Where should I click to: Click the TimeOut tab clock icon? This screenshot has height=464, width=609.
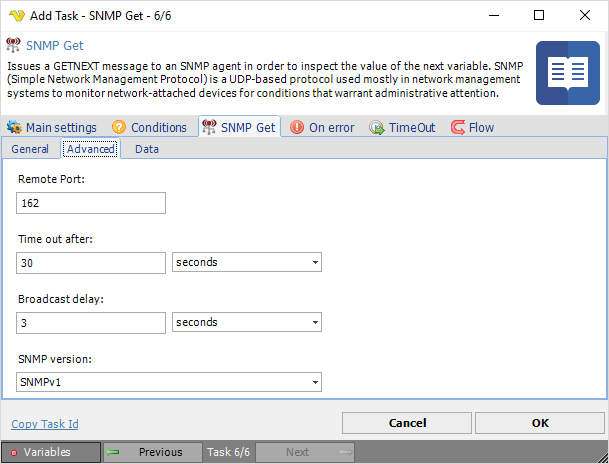coord(377,127)
